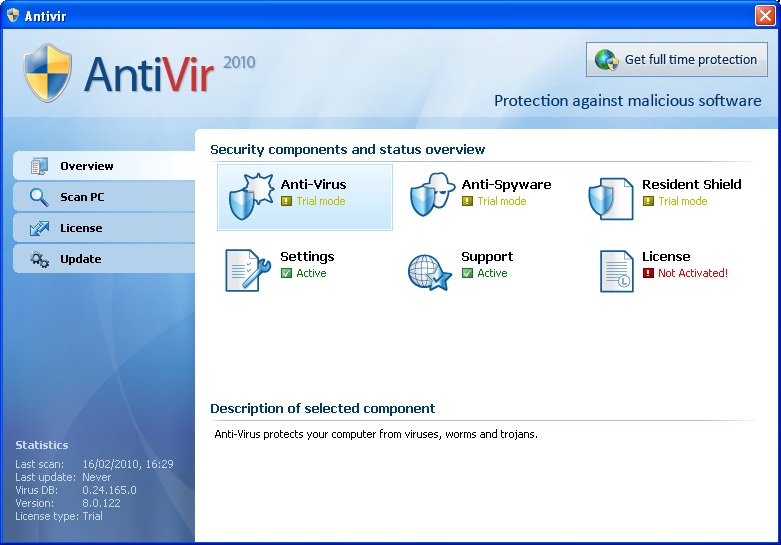This screenshot has width=781, height=545.
Task: Click the Resident Shield document icon
Action: tap(611, 199)
